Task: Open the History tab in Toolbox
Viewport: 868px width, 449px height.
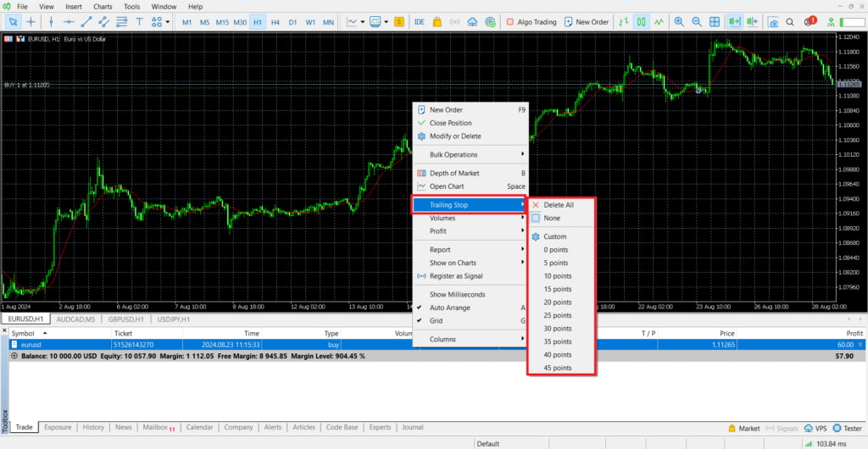Action: coord(93,428)
